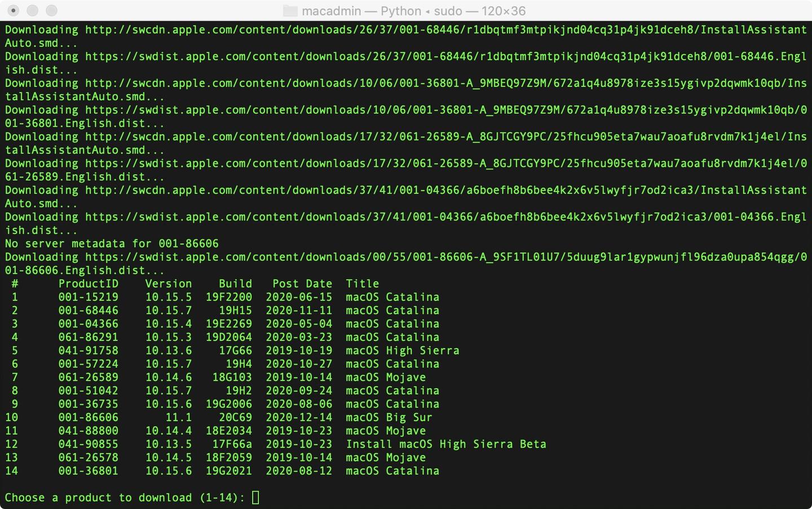This screenshot has height=509, width=812.
Task: Click the 'Choose a product to download' prompt
Action: (x=125, y=498)
